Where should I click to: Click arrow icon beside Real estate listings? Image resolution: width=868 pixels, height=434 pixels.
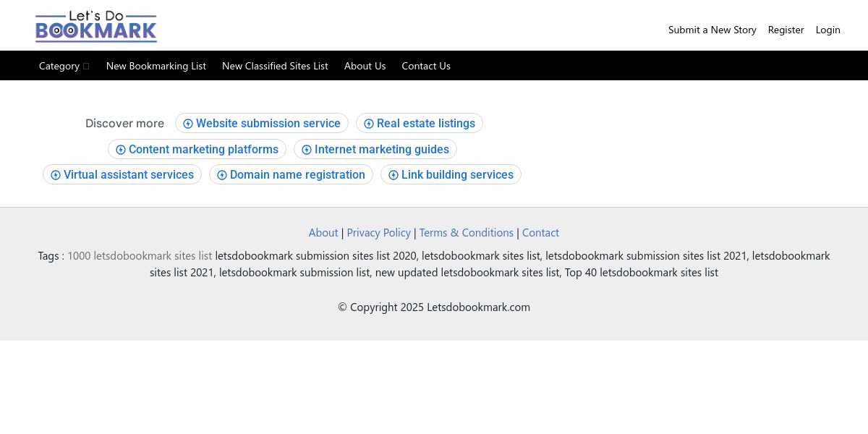point(369,124)
